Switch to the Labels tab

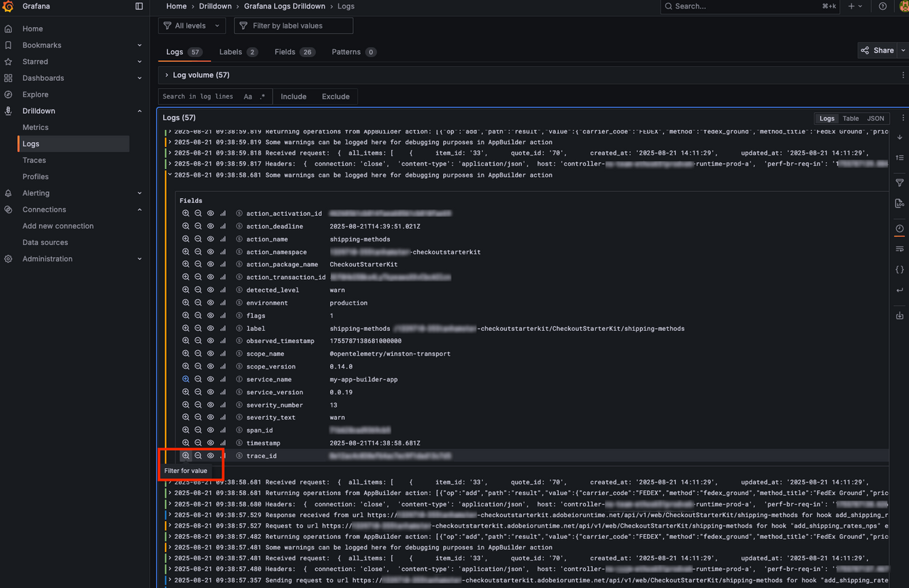point(232,51)
